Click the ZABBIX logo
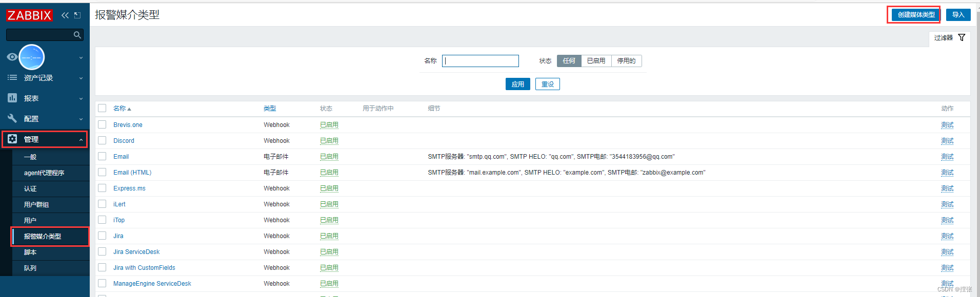Image resolution: width=980 pixels, height=297 pixels. coord(29,15)
